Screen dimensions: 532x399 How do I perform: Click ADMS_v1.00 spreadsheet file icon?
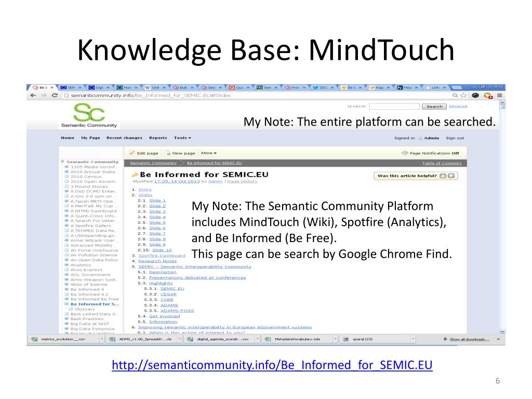112,339
